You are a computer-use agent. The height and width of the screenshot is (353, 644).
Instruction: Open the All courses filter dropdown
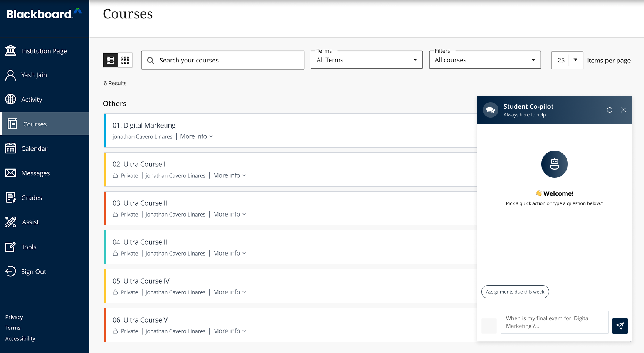point(484,60)
